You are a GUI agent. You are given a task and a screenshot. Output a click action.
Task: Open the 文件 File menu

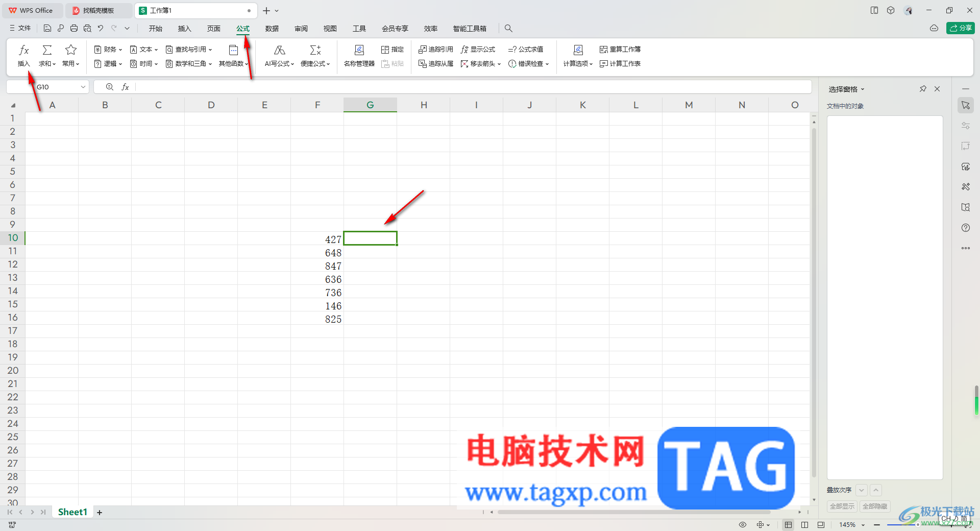[20, 29]
